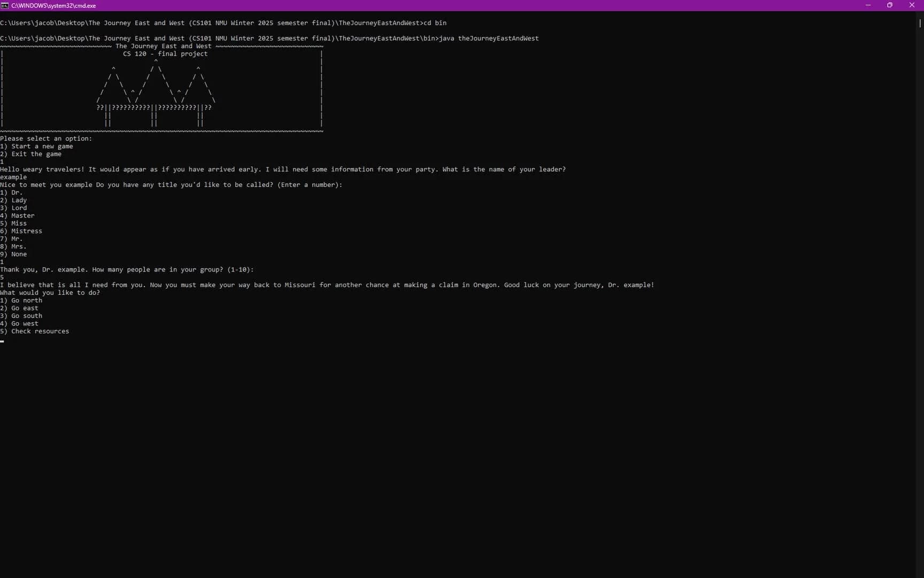Click 'Thank you, Dr. example' group size prompt
Viewport: 924px width, 578px height.
(127, 270)
